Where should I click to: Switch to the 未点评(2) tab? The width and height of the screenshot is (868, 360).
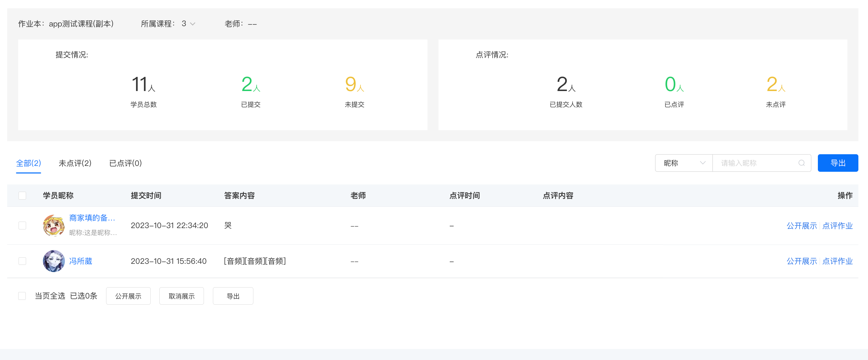click(75, 163)
